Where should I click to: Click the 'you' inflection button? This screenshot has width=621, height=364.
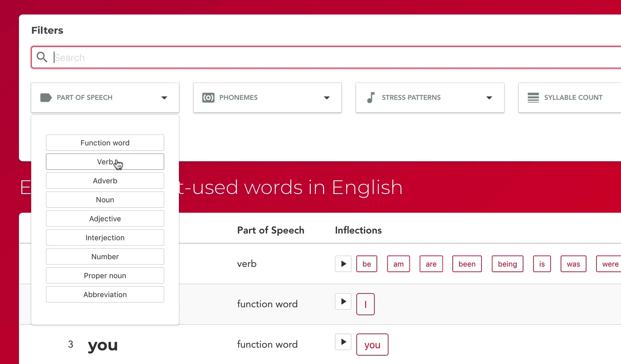point(372,344)
